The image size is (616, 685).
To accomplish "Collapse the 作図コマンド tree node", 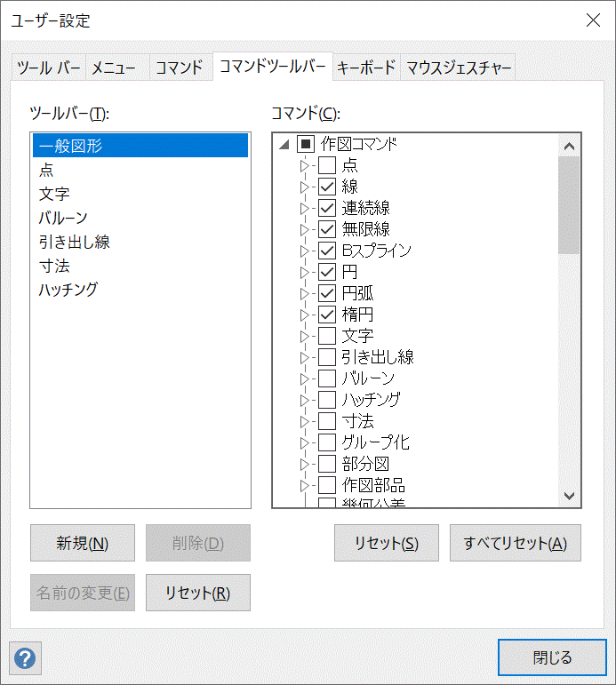I will point(284,144).
